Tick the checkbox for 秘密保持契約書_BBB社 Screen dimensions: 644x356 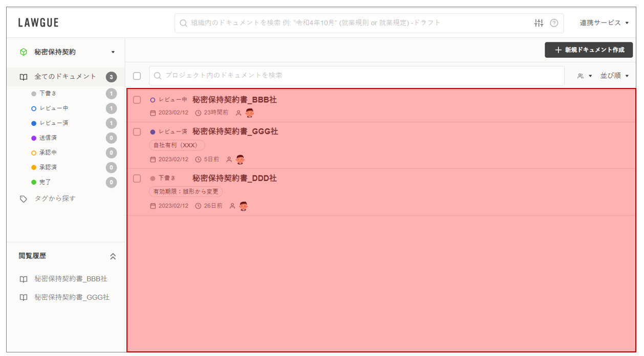[137, 100]
